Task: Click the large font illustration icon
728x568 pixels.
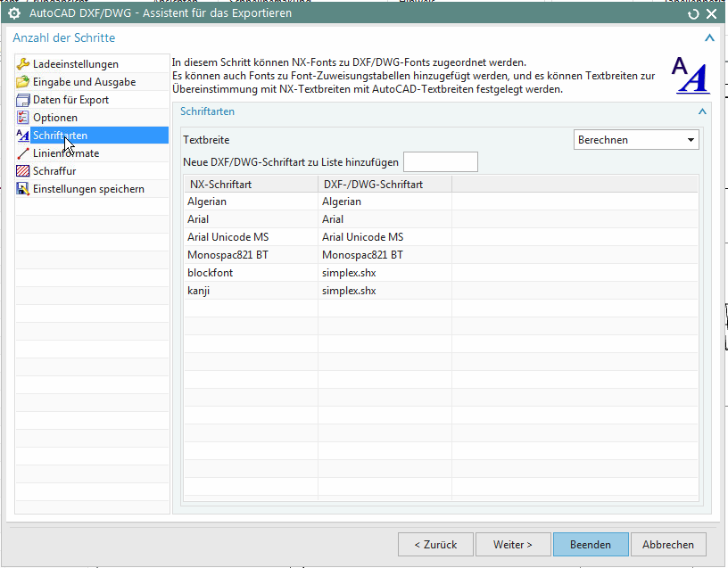Action: [x=691, y=75]
